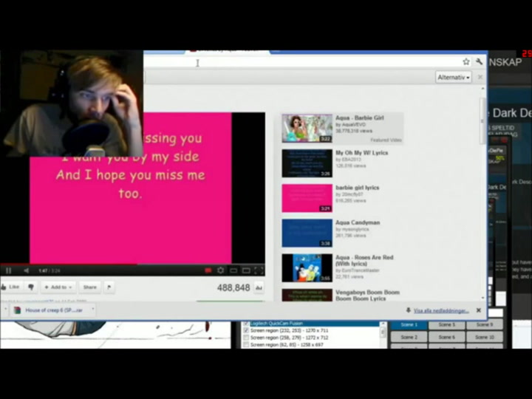Open the Visa alla nedladdningar link
The image size is (532, 399).
[441, 311]
